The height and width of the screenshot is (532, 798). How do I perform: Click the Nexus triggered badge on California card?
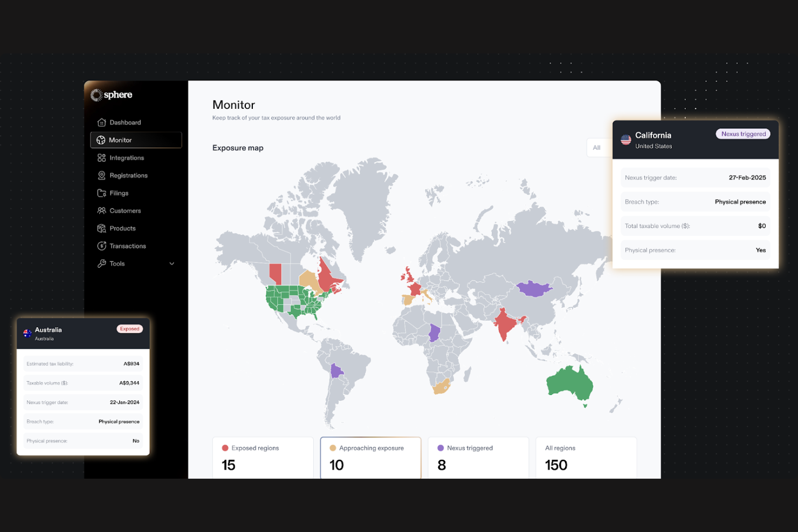(x=742, y=134)
